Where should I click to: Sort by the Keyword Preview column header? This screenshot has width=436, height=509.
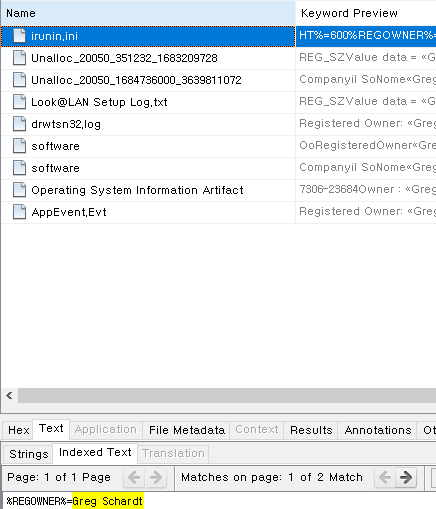(x=366, y=13)
